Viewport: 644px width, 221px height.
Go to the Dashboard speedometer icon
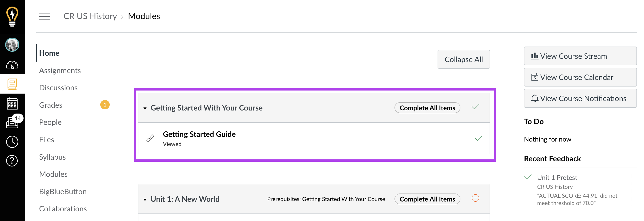click(12, 65)
